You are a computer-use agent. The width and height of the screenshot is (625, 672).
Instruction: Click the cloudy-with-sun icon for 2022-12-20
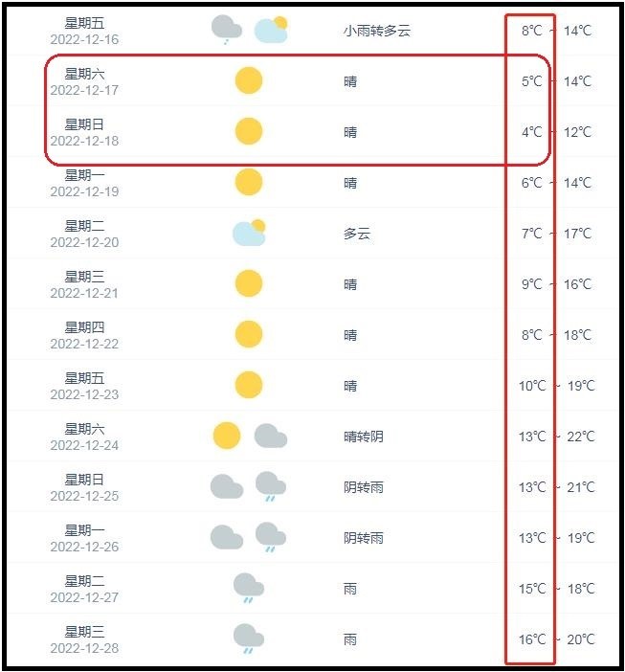tap(249, 233)
